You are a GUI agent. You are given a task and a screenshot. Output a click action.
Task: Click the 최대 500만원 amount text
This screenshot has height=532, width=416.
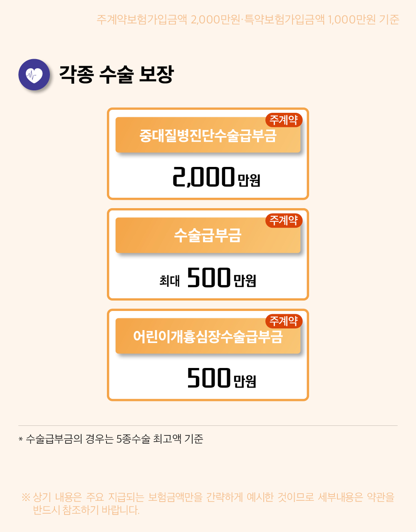tap(208, 278)
